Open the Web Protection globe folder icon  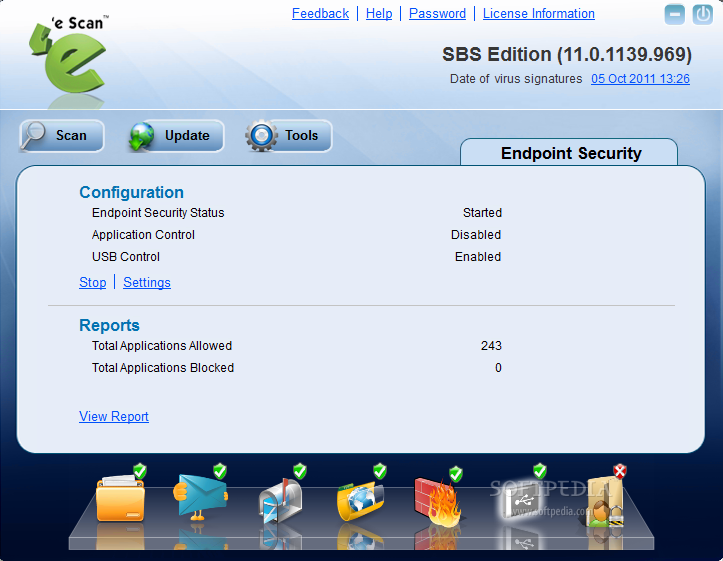[361, 501]
